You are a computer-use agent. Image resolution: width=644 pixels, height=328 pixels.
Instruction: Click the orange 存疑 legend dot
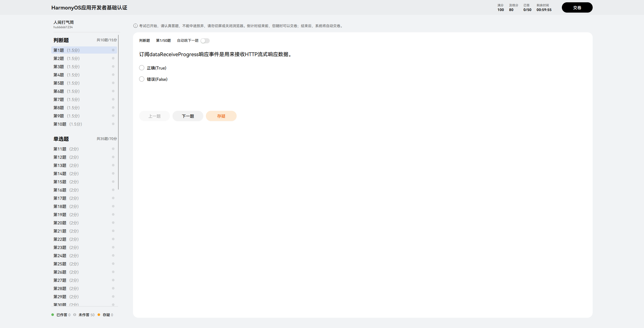pyautogui.click(x=99, y=315)
